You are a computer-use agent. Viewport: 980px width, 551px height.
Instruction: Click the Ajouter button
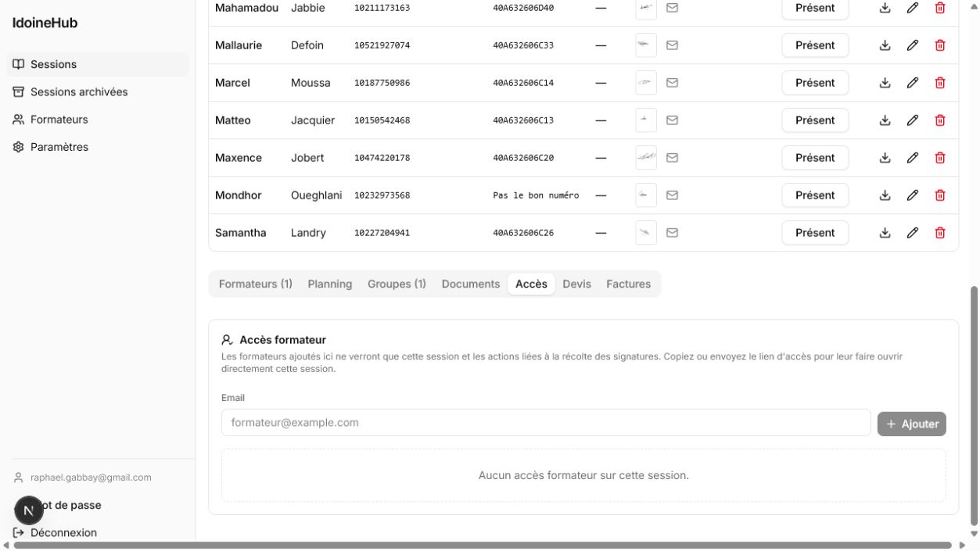tap(912, 424)
